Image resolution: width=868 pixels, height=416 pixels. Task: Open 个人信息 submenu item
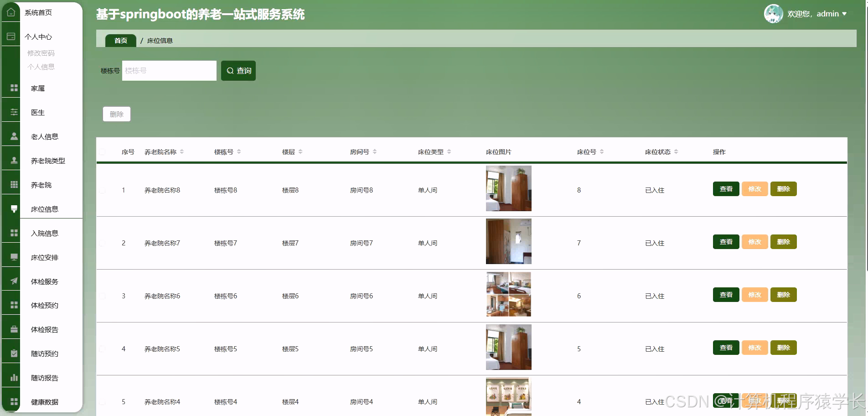(41, 67)
